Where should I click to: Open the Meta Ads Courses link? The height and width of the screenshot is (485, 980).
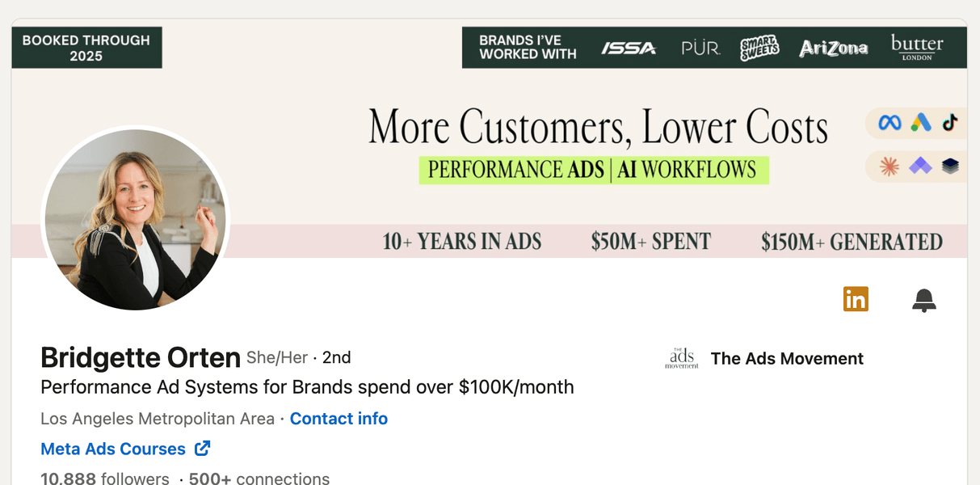pyautogui.click(x=113, y=449)
